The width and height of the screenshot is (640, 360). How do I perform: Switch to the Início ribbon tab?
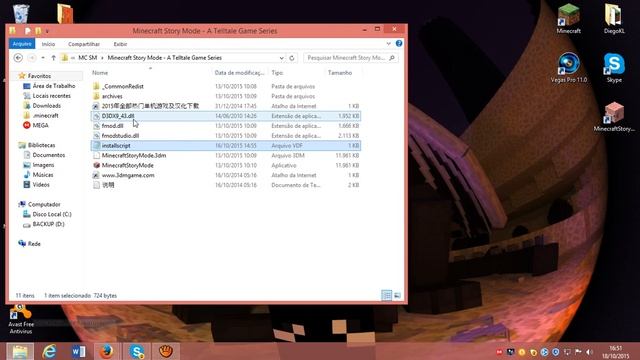(x=48, y=44)
